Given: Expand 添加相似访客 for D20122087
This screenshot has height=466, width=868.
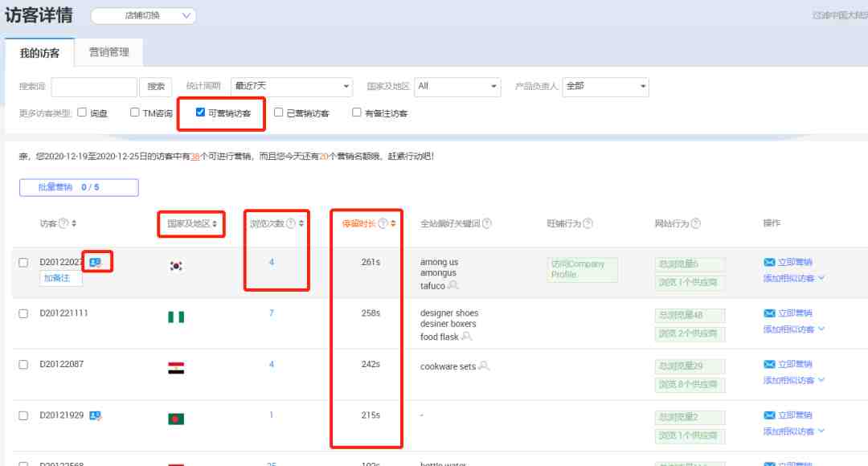Looking at the screenshot, I should (794, 380).
